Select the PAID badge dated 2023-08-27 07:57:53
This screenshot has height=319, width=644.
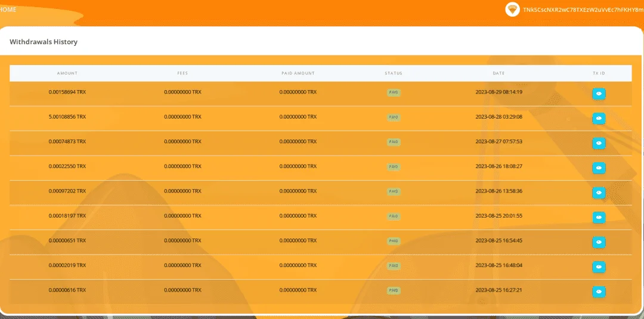click(x=394, y=142)
